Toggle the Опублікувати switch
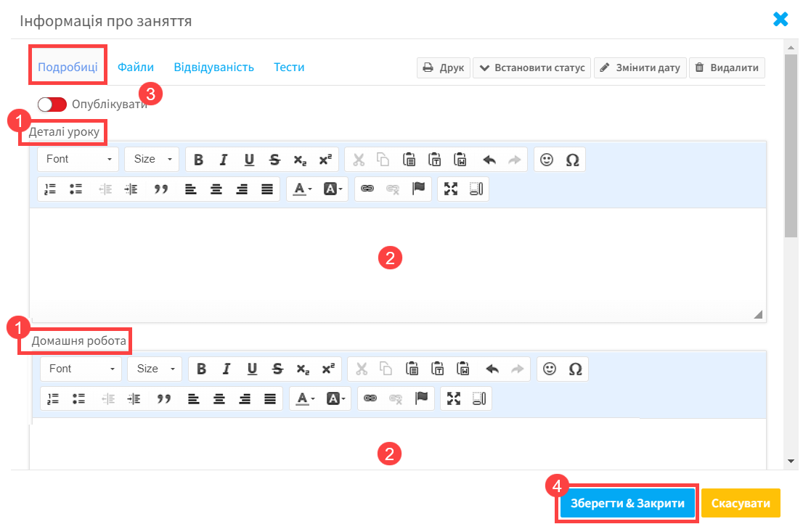 [x=52, y=105]
